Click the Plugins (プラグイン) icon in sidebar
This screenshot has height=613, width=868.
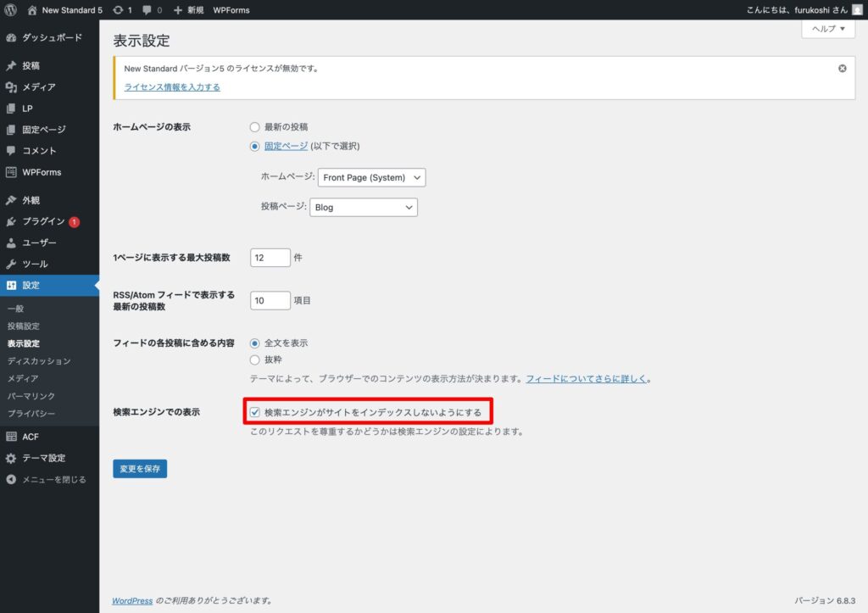[11, 222]
